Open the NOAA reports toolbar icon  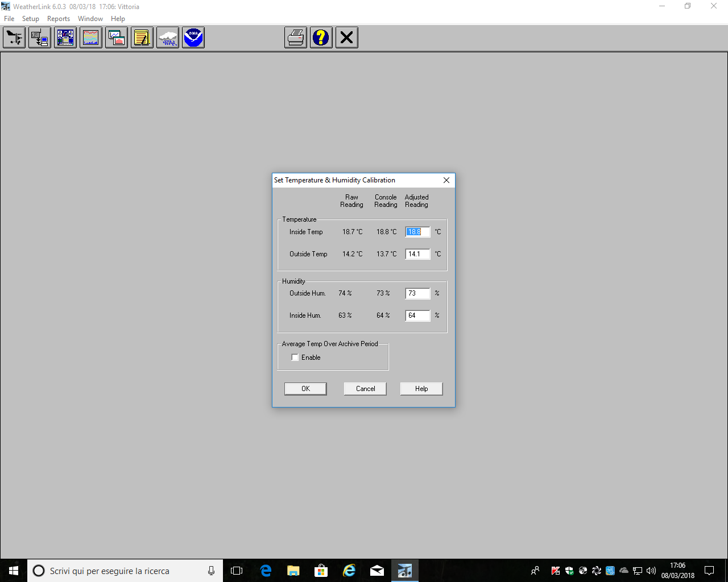[x=193, y=38]
